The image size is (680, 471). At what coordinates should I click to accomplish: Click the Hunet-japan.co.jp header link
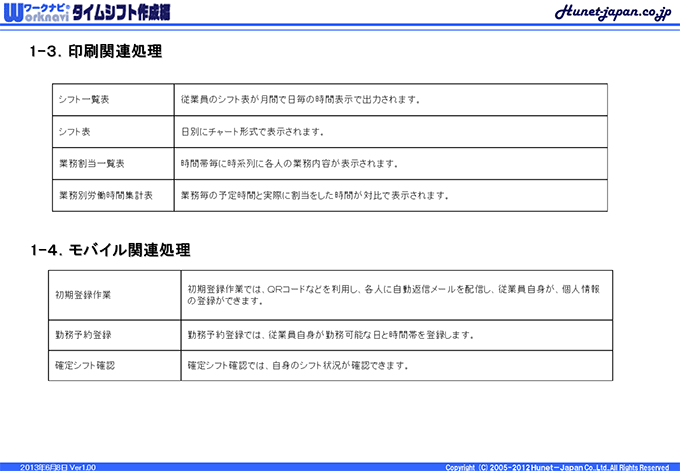(613, 12)
